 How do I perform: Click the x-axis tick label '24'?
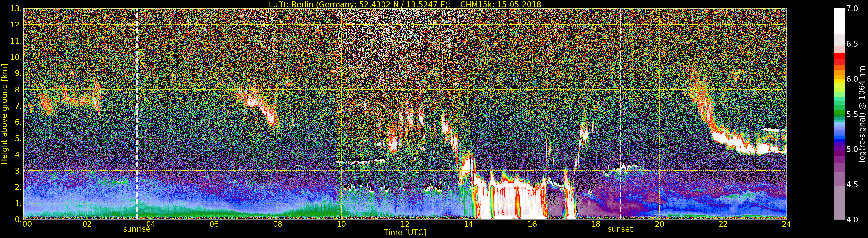point(786,224)
